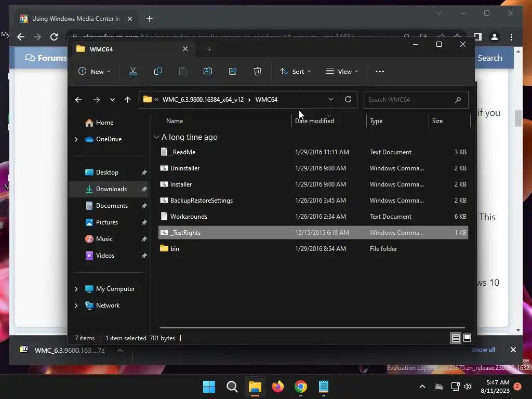
Task: Select the bin folder
Action: coord(313,249)
